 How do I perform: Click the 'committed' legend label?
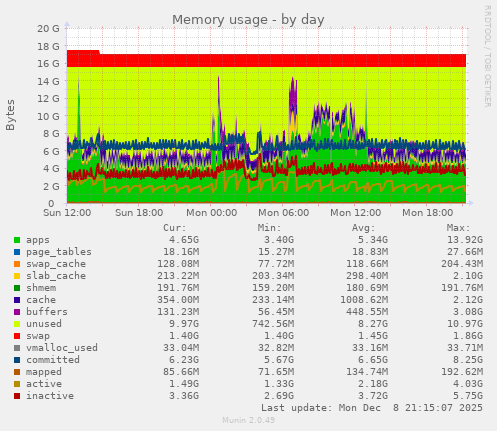tap(53, 360)
